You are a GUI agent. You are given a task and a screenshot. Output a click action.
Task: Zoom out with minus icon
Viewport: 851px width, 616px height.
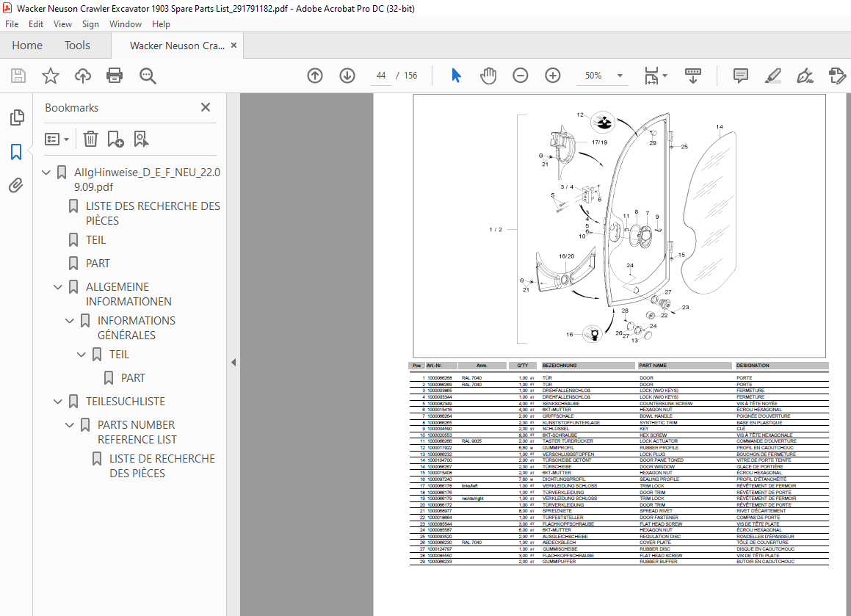(520, 76)
